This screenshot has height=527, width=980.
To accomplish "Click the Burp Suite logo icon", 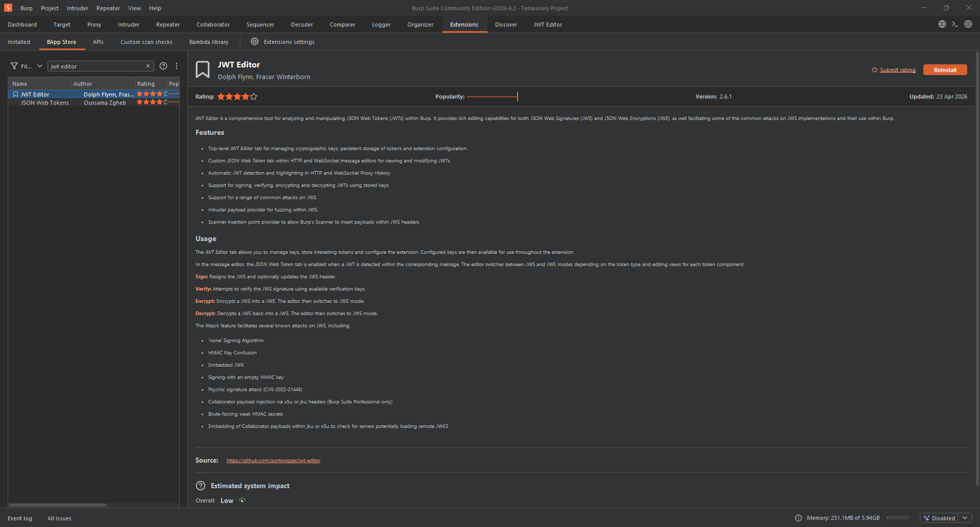I will click(8, 8).
